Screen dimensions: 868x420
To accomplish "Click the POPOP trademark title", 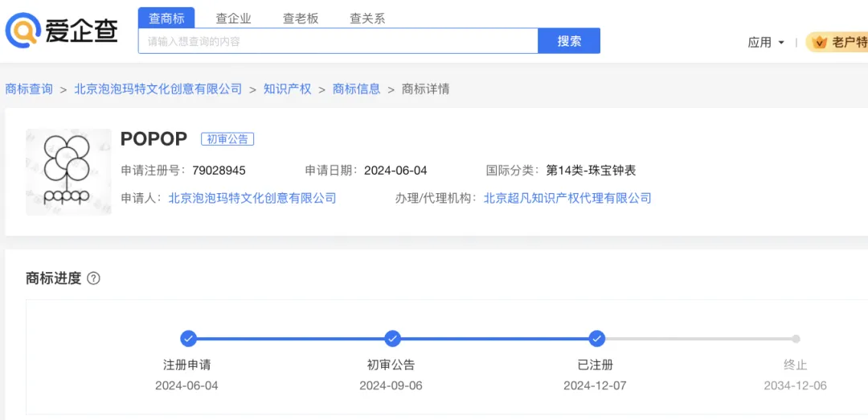I will point(154,139).
